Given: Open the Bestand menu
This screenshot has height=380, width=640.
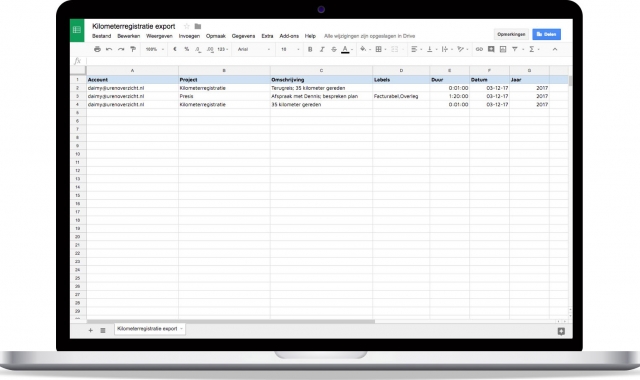Looking at the screenshot, I should click(x=102, y=36).
